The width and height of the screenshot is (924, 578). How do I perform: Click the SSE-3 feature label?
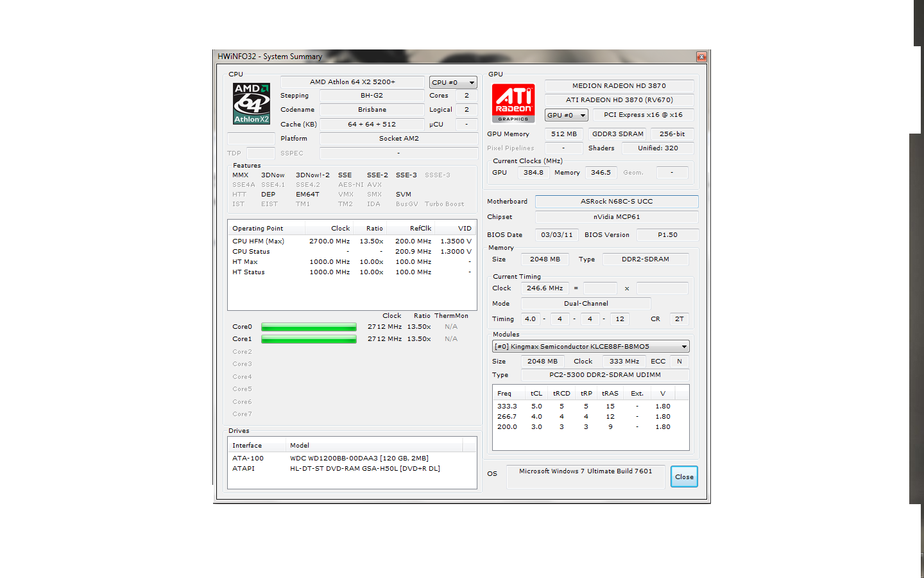click(x=406, y=175)
